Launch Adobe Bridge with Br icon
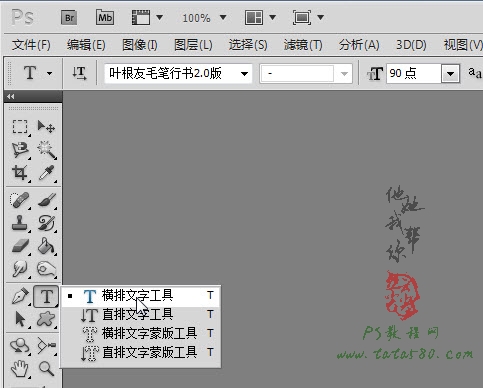 coord(69,17)
